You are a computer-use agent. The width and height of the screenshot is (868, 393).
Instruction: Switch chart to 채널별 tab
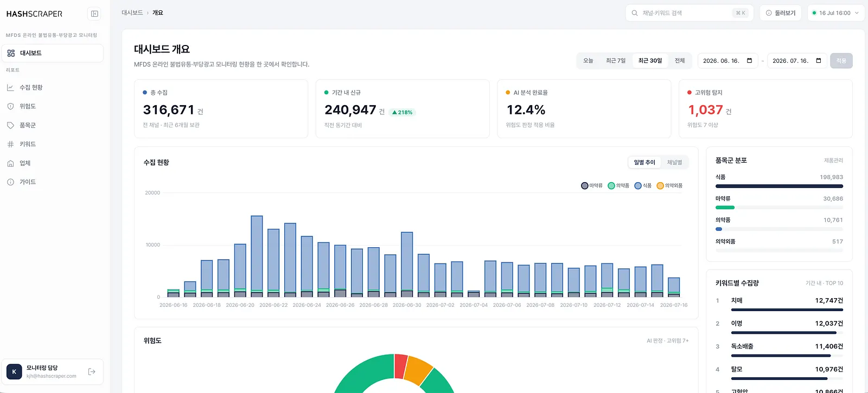click(x=674, y=162)
